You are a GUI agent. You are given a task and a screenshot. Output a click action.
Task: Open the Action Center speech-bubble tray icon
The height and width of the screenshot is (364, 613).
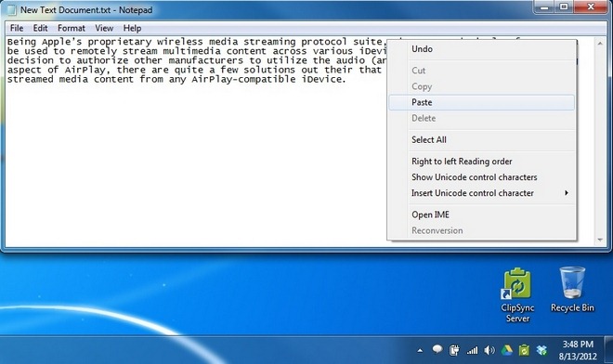coord(437,349)
